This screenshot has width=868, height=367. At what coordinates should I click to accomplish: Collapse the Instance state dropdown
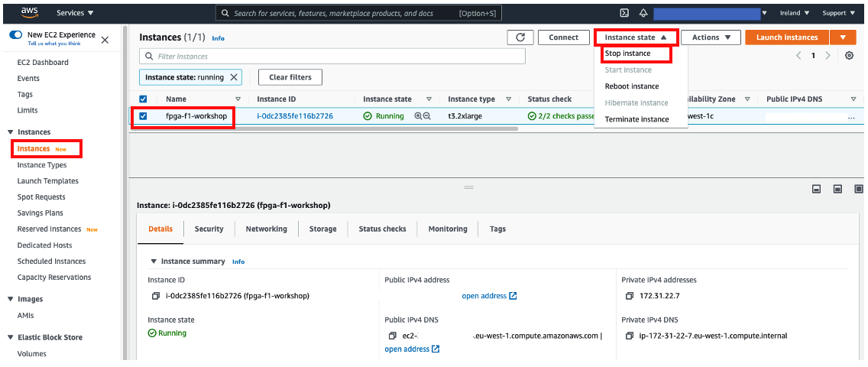click(635, 37)
